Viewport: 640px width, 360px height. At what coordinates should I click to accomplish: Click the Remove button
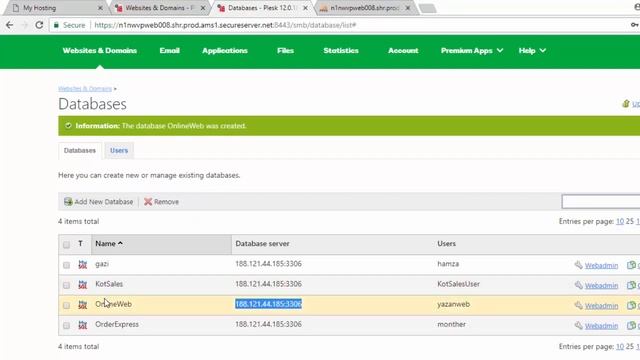(x=161, y=202)
